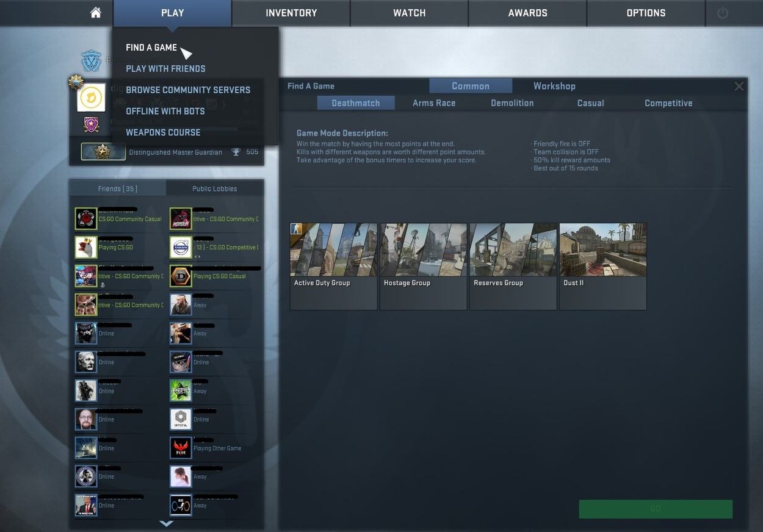Click the green GO button
Viewport: 763px width, 532px height.
(x=656, y=509)
